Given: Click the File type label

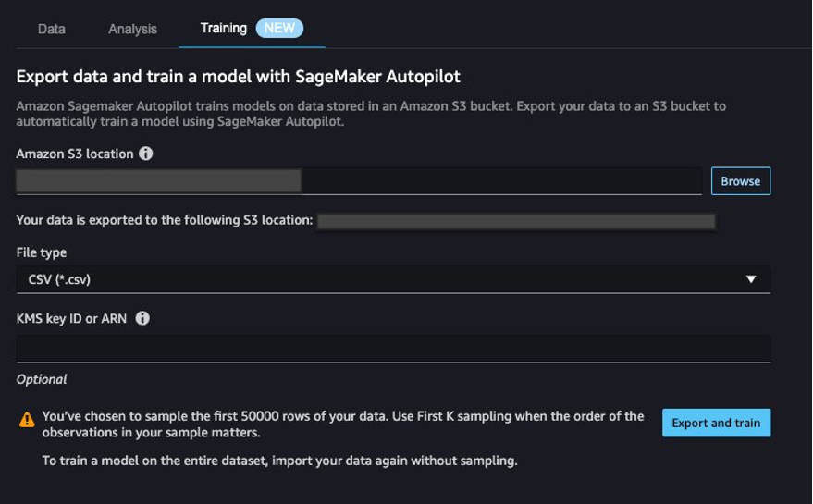Looking at the screenshot, I should (x=42, y=252).
